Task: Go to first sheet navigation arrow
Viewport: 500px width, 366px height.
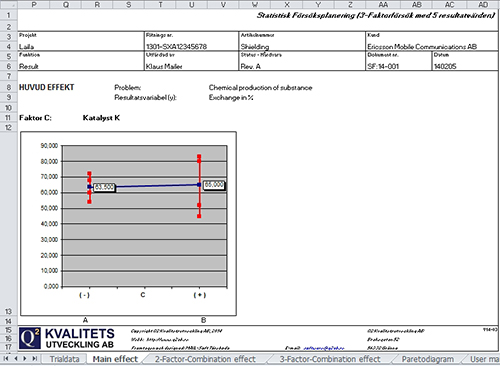Action: tap(6, 359)
